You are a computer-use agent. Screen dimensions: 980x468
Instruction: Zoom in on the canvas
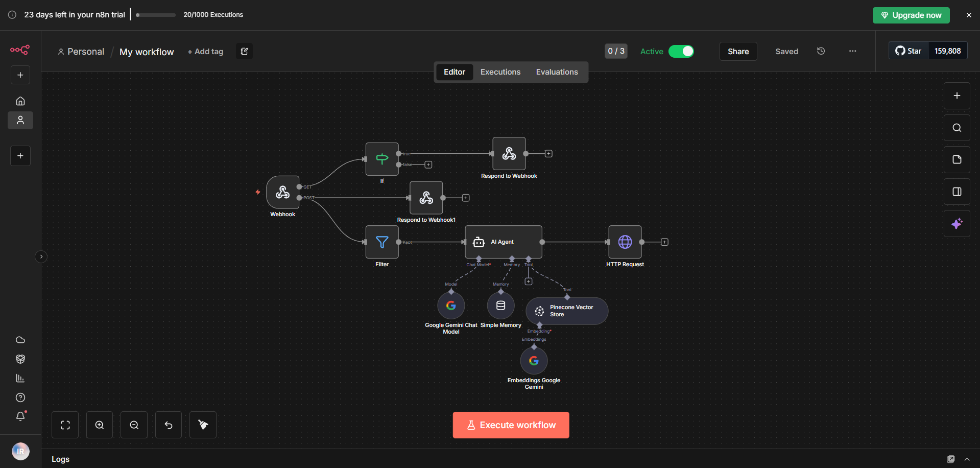click(99, 425)
